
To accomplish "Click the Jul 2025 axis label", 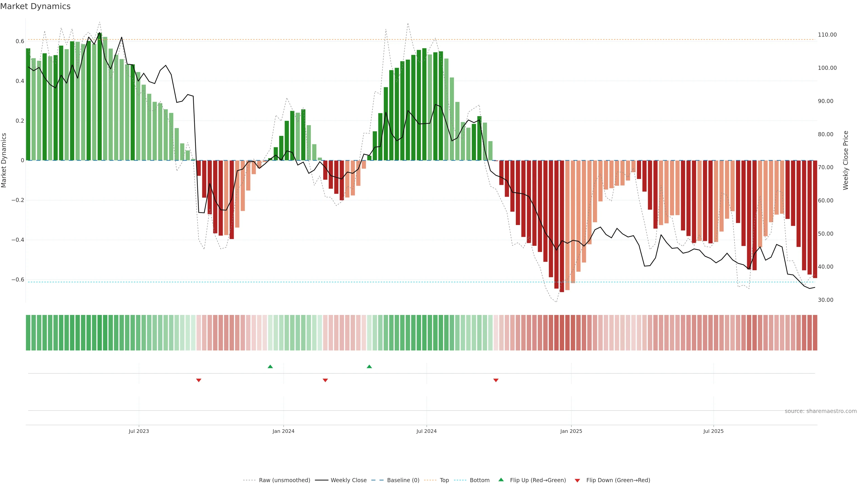I will point(713,431).
